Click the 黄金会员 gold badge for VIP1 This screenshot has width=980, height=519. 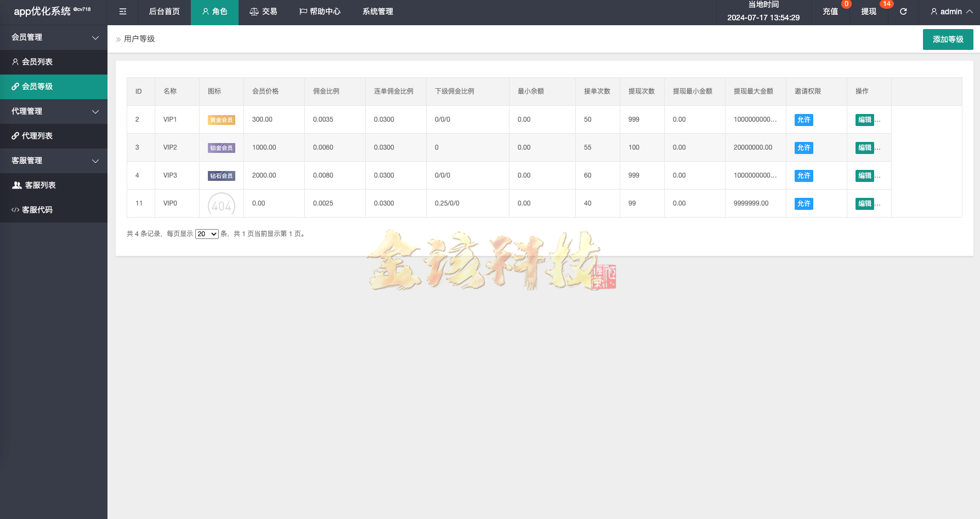click(221, 119)
